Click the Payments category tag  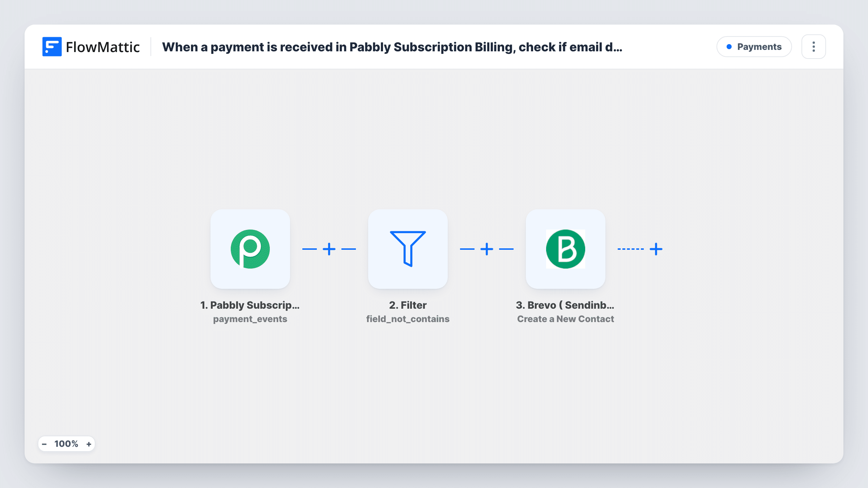[754, 47]
